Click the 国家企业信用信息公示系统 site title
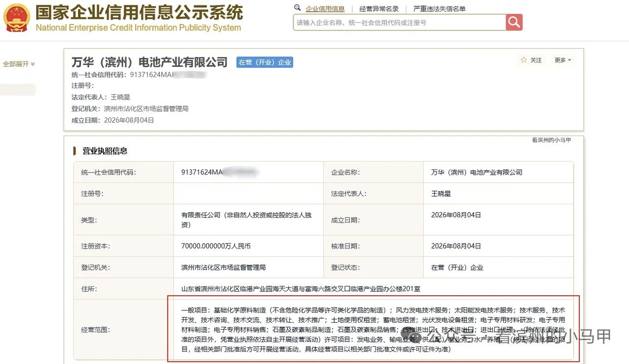629x364 pixels. click(139, 12)
